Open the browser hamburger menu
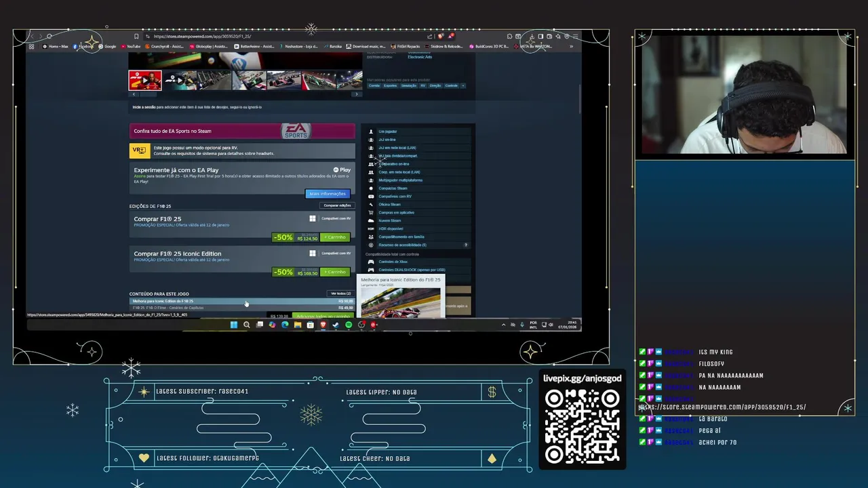Viewport: 868px width, 488px height. point(575,37)
